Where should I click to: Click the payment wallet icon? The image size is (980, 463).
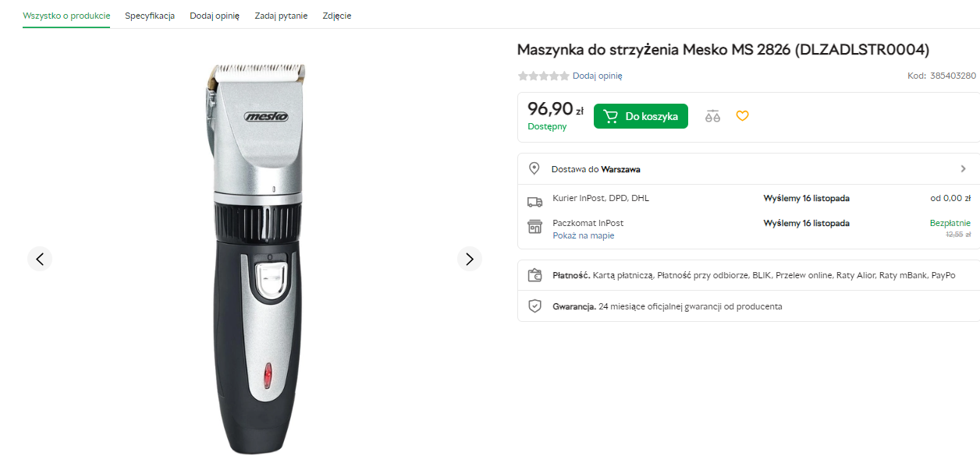[534, 275]
